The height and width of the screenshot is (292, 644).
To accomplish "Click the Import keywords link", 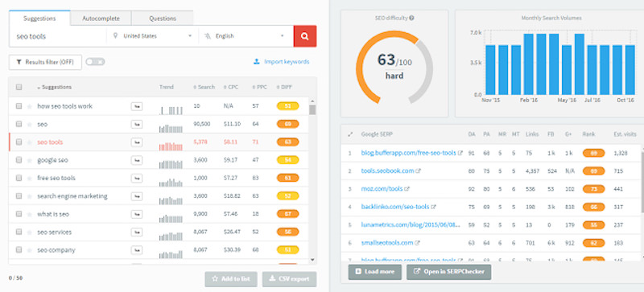I will (x=281, y=62).
